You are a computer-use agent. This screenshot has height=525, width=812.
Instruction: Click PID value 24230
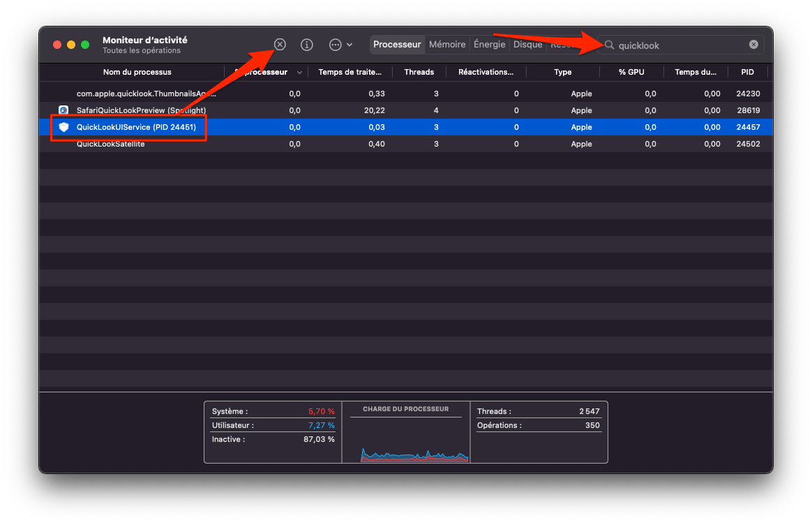click(x=748, y=94)
